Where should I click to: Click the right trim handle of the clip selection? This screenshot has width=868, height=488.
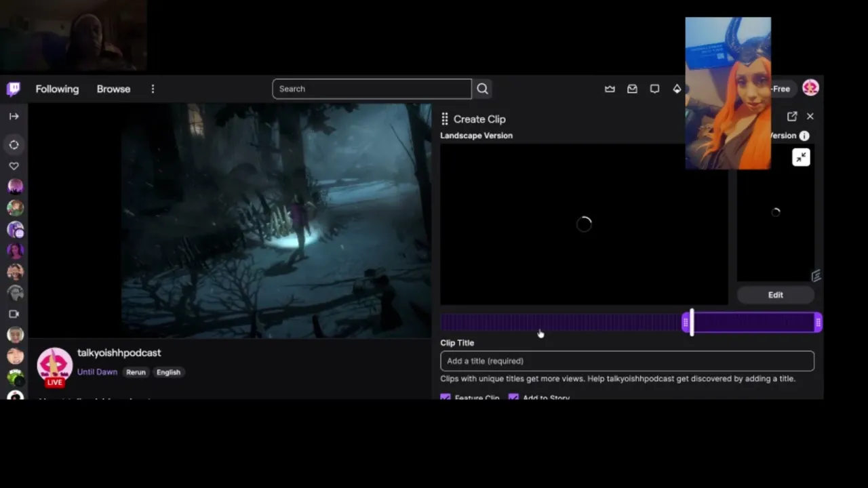[818, 323]
